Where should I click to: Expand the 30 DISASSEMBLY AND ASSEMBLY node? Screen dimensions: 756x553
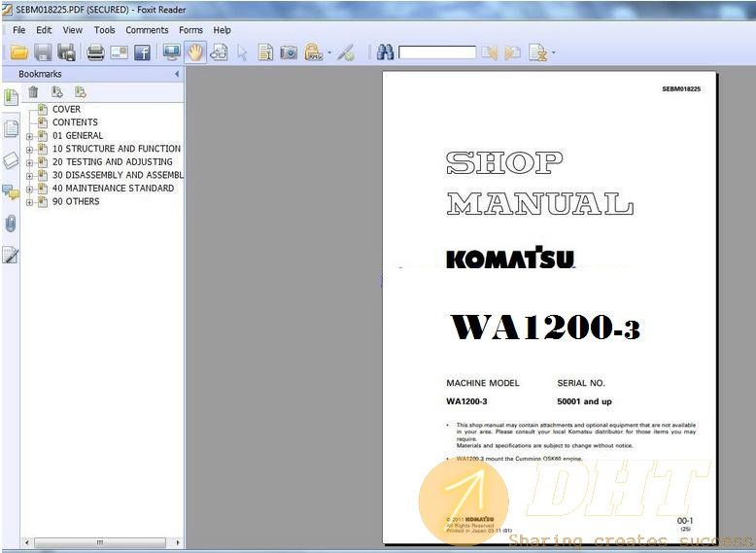tap(29, 176)
